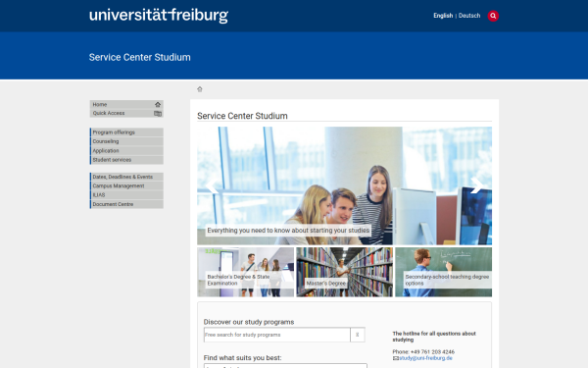The height and width of the screenshot is (368, 588).
Task: Click the house icon in Home row
Action: (158, 104)
